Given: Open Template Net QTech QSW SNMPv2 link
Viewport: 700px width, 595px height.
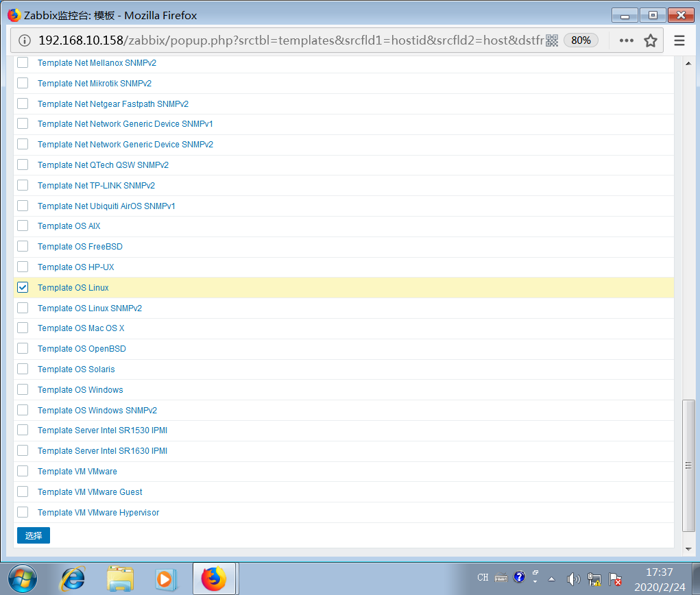Looking at the screenshot, I should (x=103, y=165).
